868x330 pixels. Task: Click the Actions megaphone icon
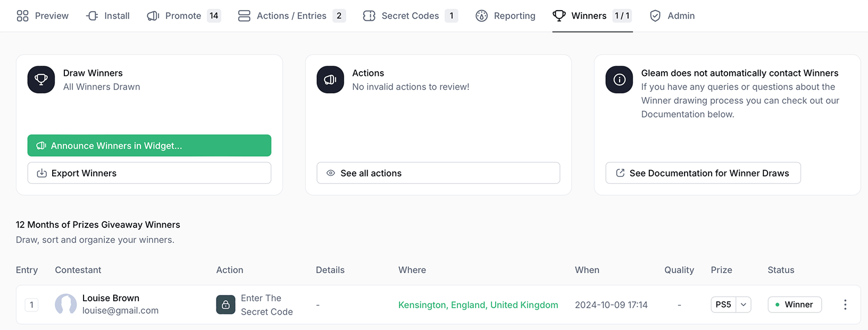(330, 80)
